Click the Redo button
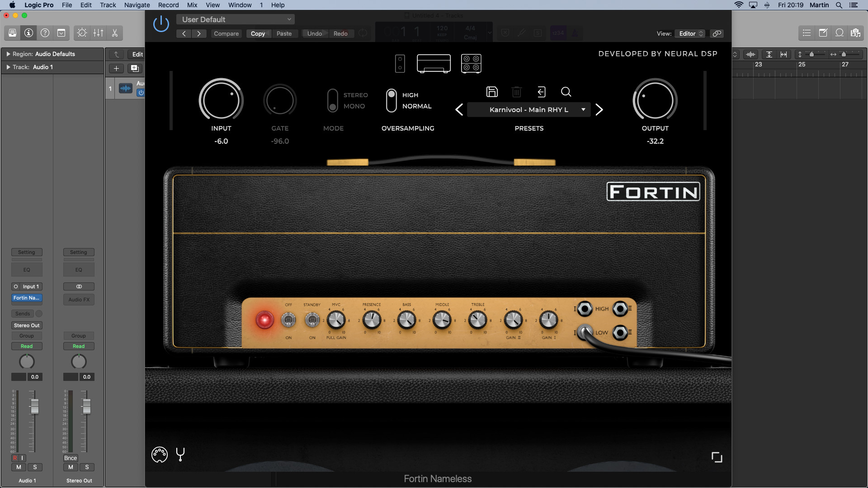Screen dimensions: 868x488 tap(340, 33)
